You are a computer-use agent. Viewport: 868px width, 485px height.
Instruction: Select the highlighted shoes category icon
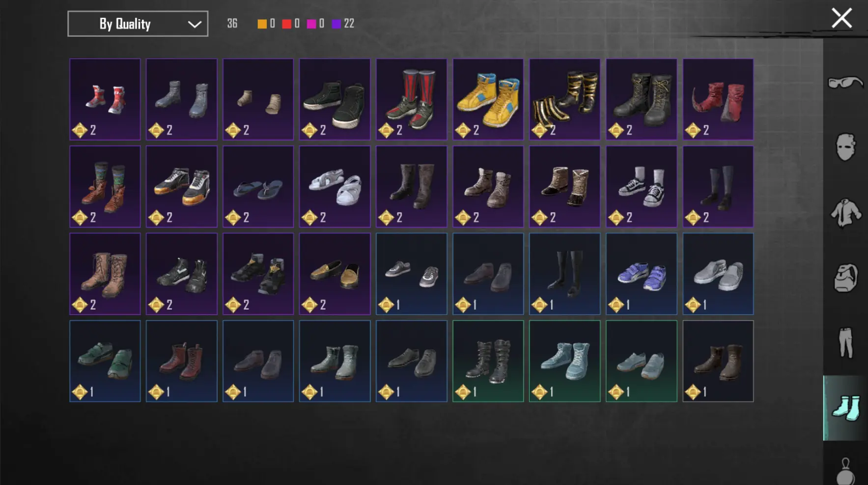point(845,408)
